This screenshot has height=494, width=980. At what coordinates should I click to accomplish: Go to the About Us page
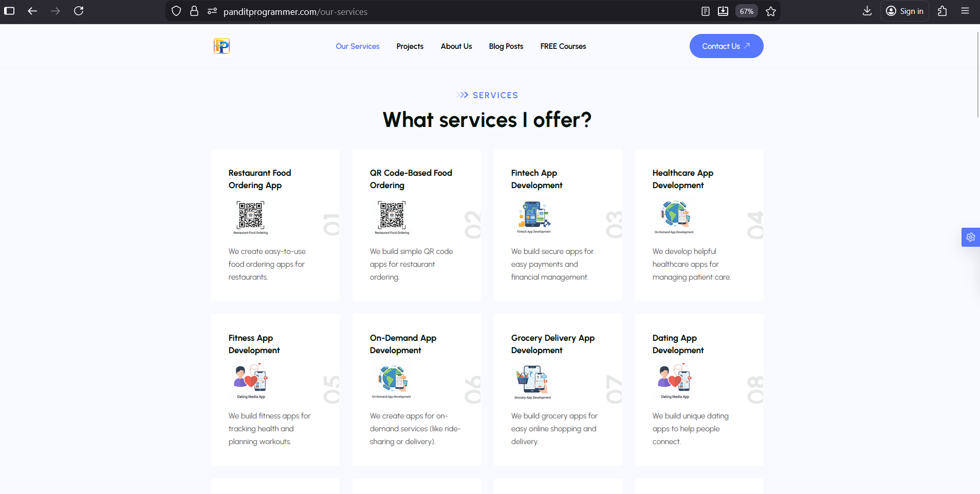456,46
